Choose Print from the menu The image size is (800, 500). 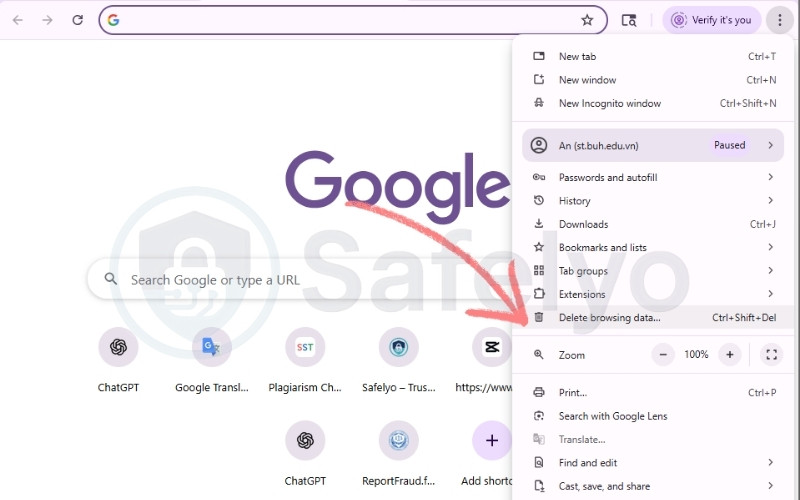coord(653,392)
